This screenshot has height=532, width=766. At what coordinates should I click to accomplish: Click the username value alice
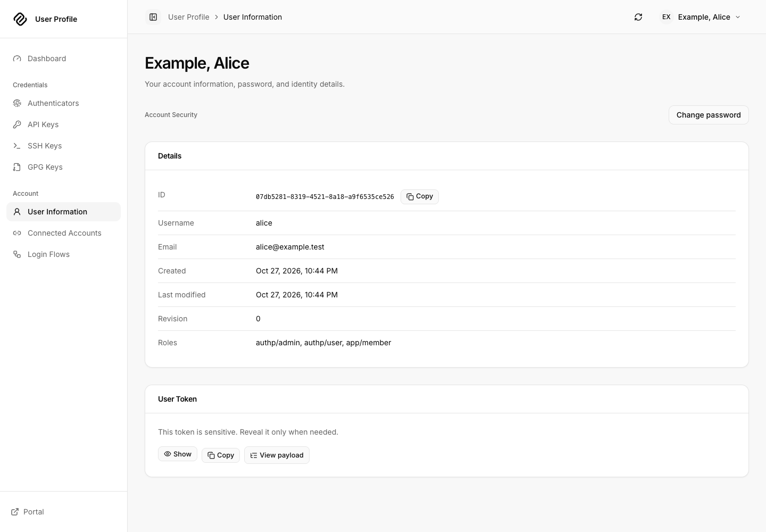click(264, 223)
